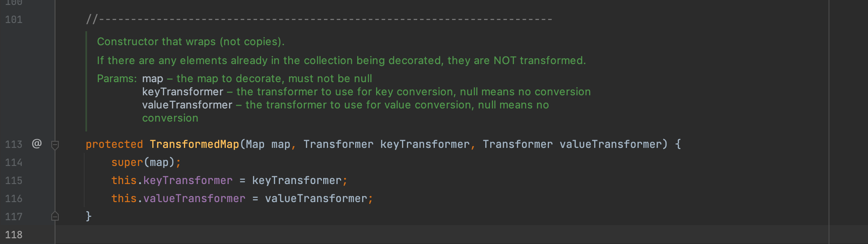The width and height of the screenshot is (868, 244).
Task: Click this.keyTransformer field on line 115
Action: [x=172, y=180]
